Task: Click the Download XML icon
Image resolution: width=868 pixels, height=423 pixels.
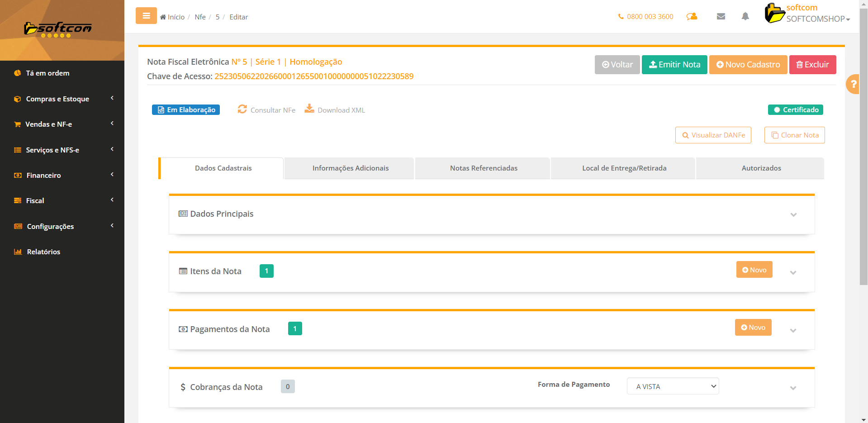Action: (x=309, y=109)
